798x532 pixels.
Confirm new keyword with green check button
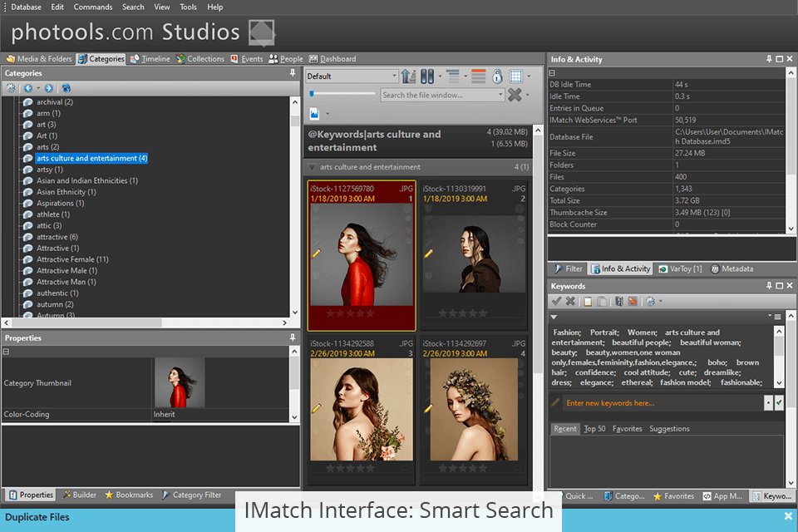point(779,402)
